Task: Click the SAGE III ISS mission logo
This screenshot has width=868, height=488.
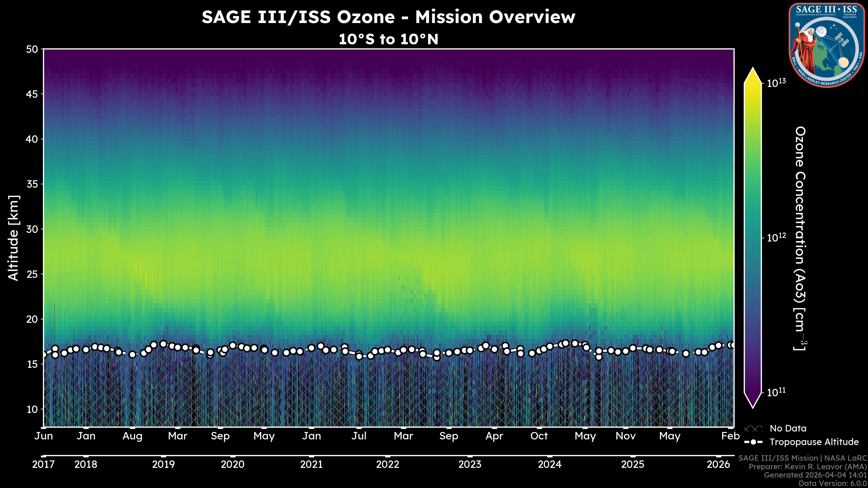Action: click(x=827, y=45)
